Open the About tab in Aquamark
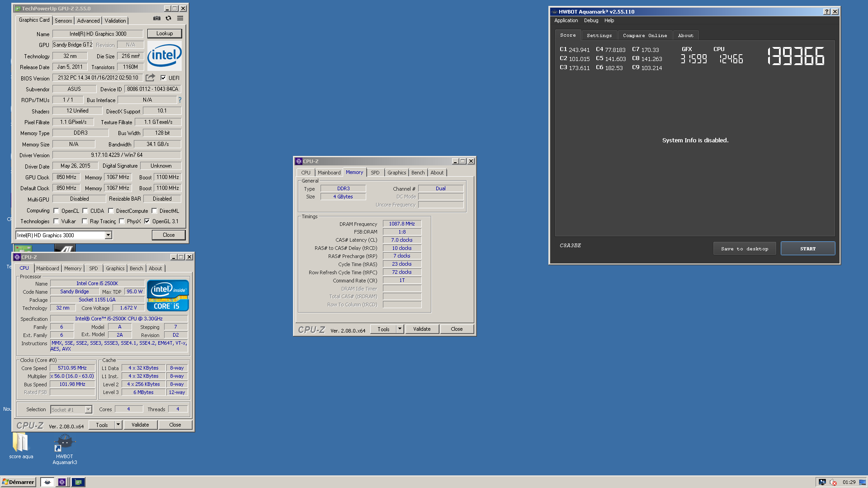 click(685, 35)
